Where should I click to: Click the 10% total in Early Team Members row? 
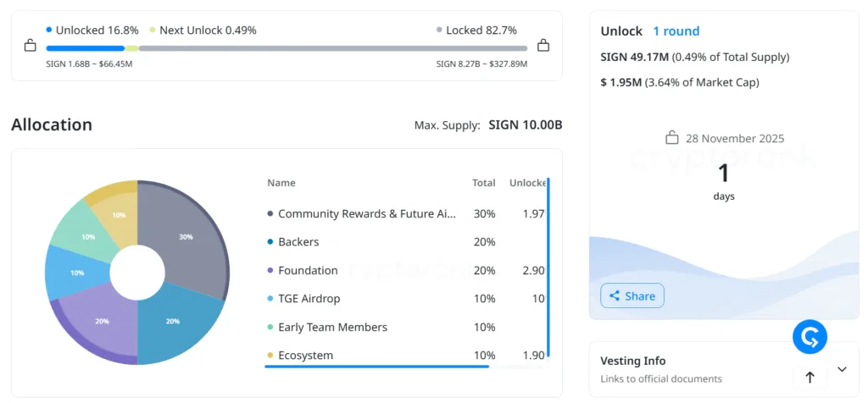(x=484, y=327)
